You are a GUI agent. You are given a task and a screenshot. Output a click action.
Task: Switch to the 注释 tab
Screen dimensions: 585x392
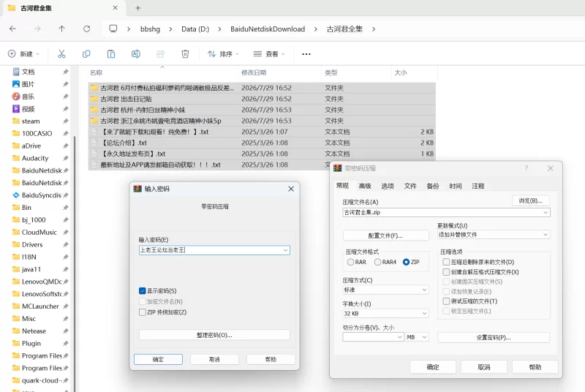pyautogui.click(x=478, y=186)
